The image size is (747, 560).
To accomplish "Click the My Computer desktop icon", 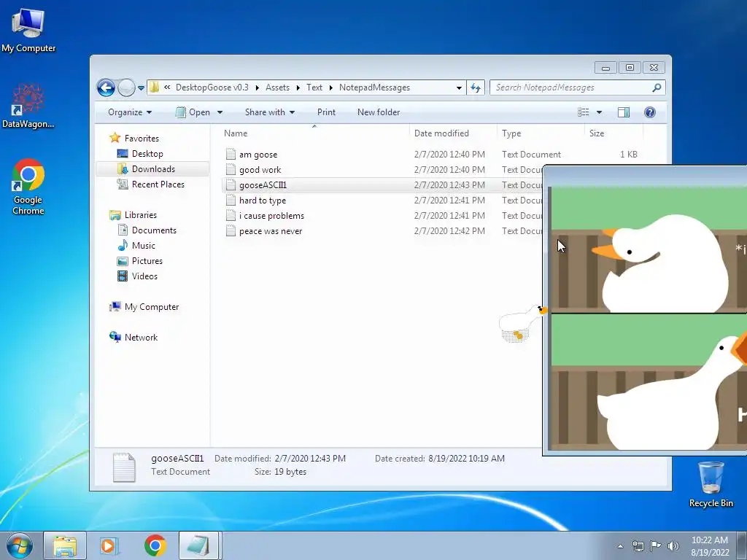I will [x=28, y=30].
